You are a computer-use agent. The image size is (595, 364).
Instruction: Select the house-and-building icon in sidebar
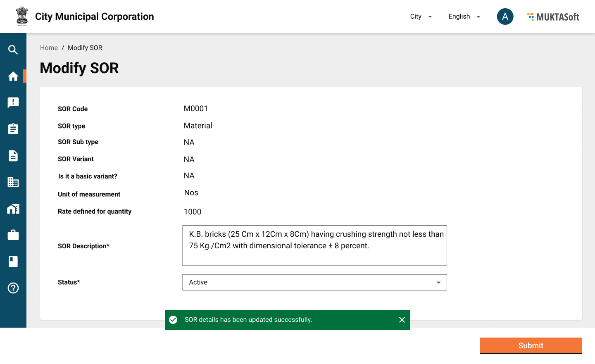(13, 209)
